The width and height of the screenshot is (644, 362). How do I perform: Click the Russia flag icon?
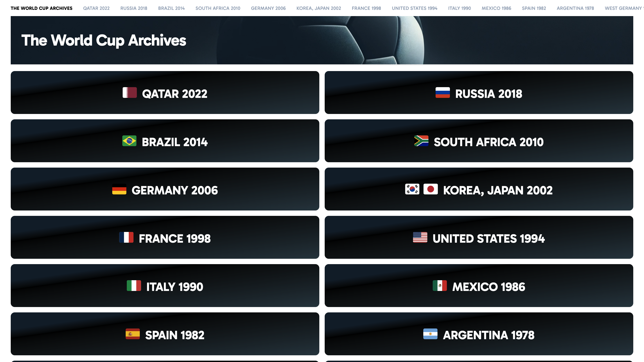(x=443, y=93)
